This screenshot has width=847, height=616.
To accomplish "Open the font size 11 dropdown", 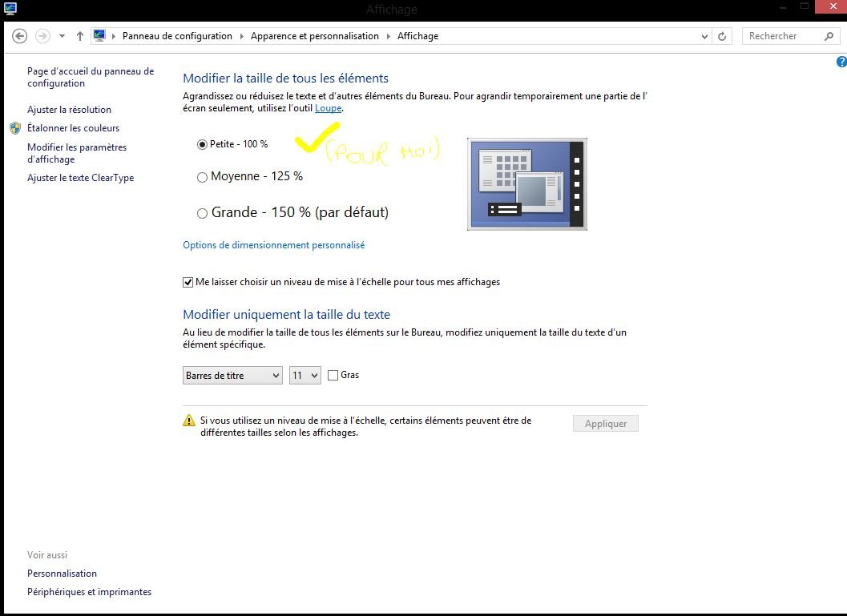I will click(x=305, y=375).
